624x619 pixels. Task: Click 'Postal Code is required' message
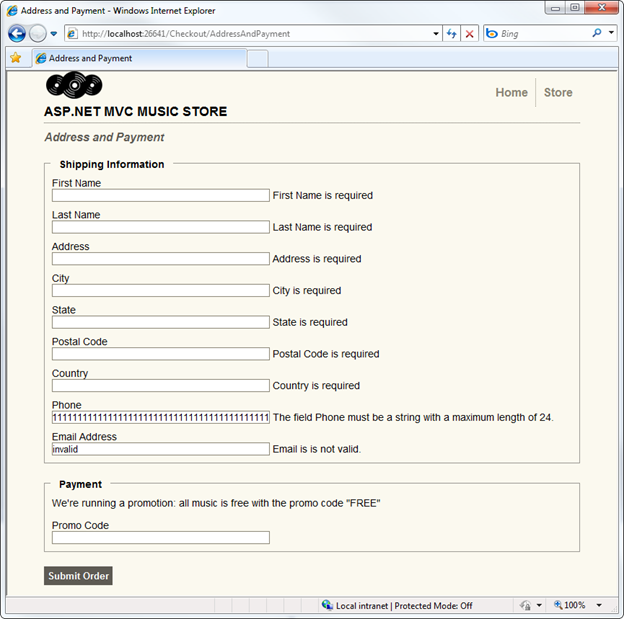326,354
